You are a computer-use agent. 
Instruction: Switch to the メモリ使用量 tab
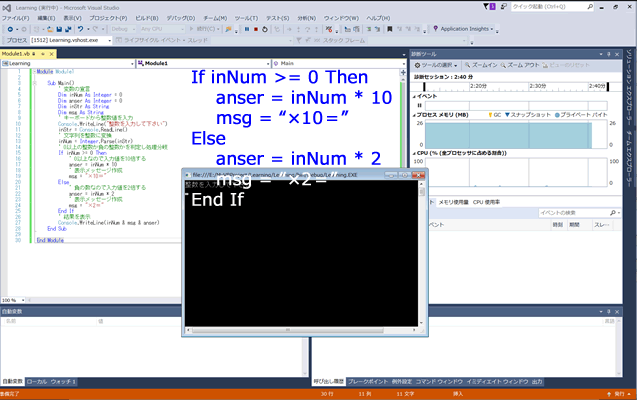click(x=453, y=202)
